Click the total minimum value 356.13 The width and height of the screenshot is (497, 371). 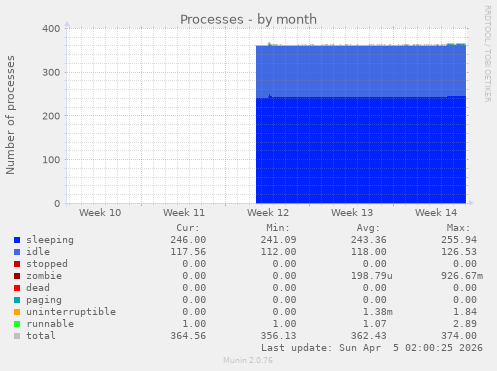(x=278, y=336)
